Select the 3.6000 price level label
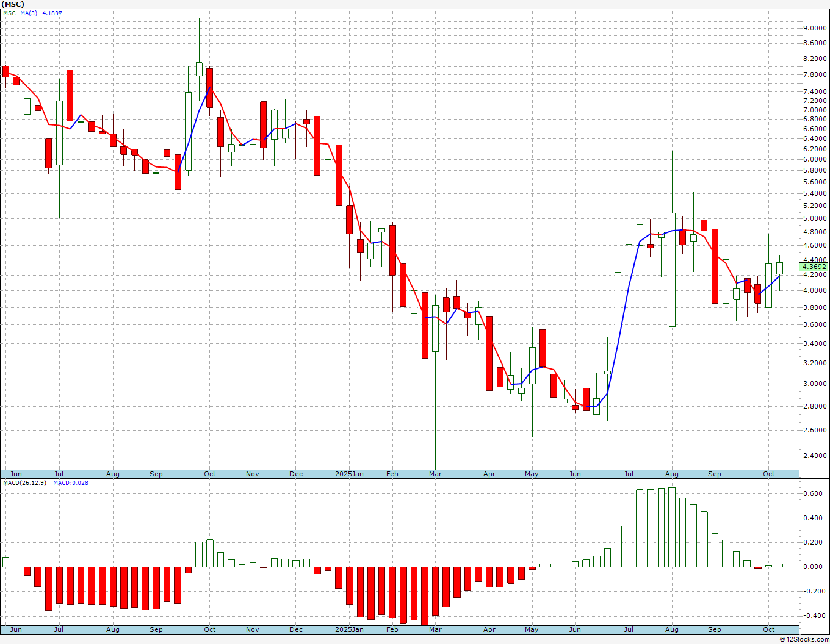 click(x=816, y=324)
